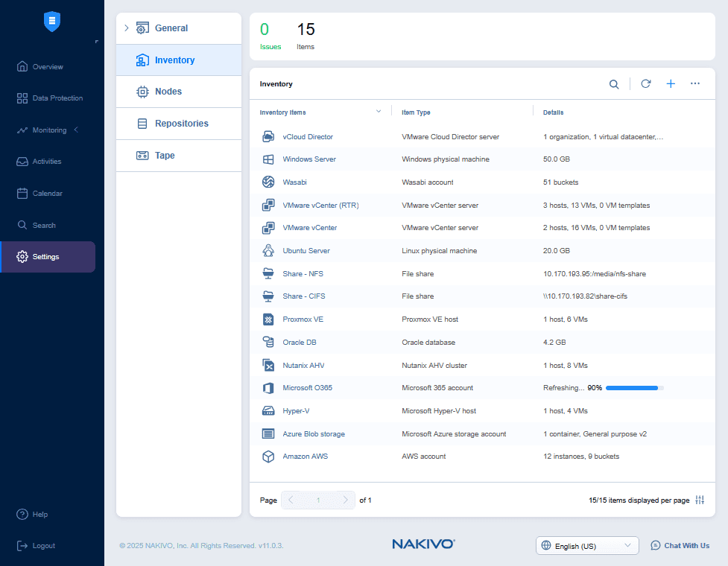728x566 pixels.
Task: Open Data Protection grid icon
Action: tap(22, 98)
